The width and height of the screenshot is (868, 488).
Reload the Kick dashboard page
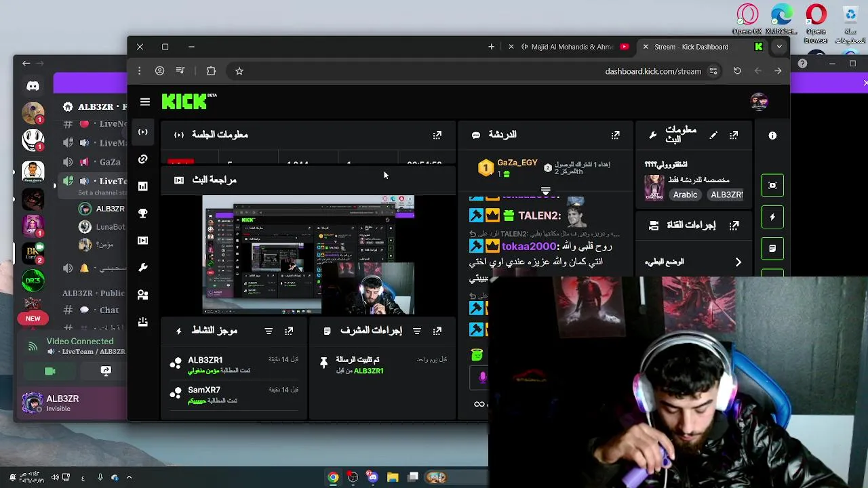tap(737, 71)
